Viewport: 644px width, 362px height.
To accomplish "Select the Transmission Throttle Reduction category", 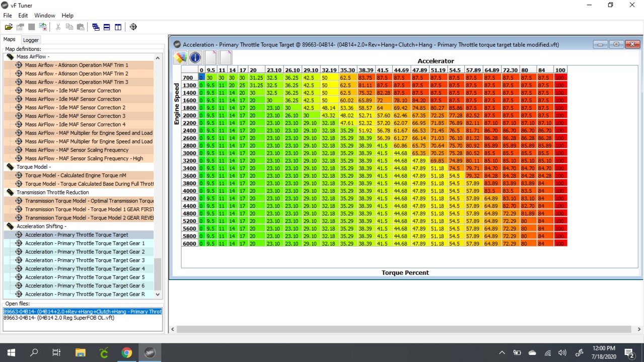I will tap(53, 192).
